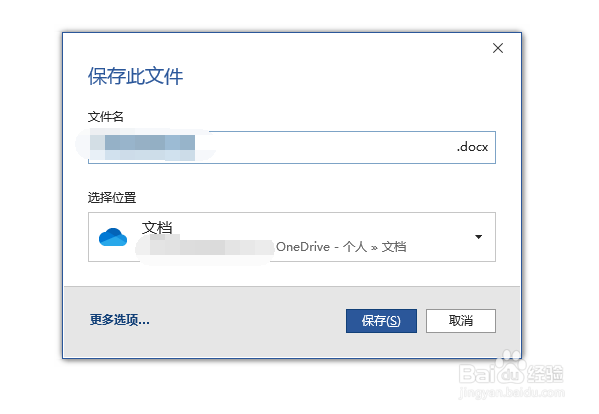Close the 保存此文件 dialog with X
The image size is (599, 414).
pyautogui.click(x=498, y=48)
